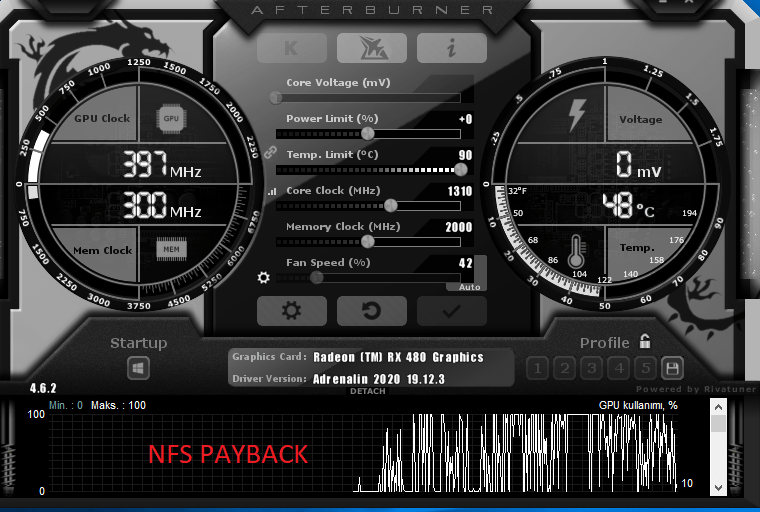
Task: Click the Kombustor K button
Action: (x=292, y=48)
